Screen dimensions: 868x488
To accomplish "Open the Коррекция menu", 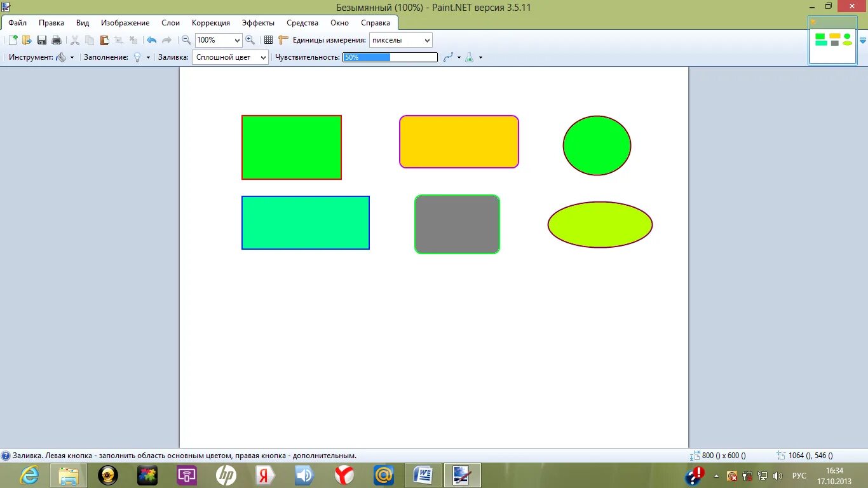I will click(x=211, y=23).
